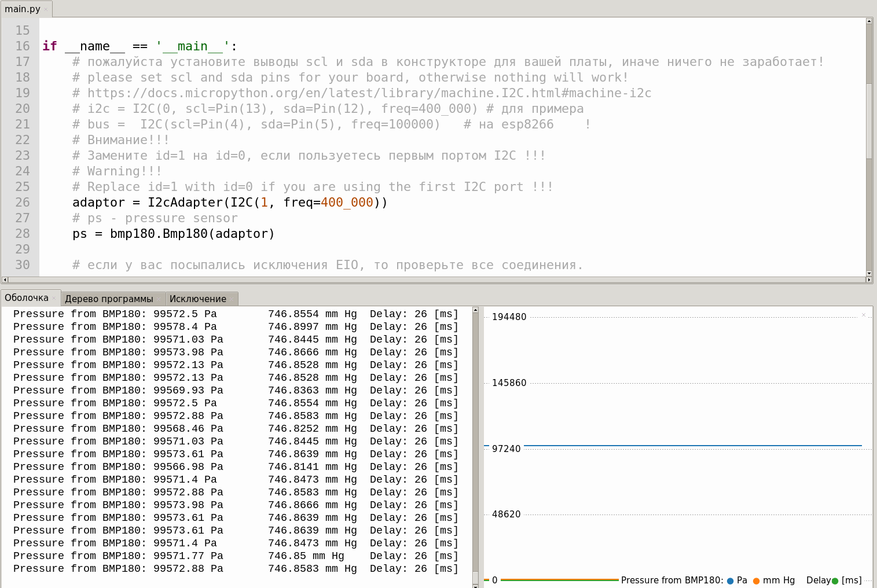Screen dimensions: 877x588
Task: Click the 'please set scl and sda pins' comment
Action: click(x=350, y=78)
